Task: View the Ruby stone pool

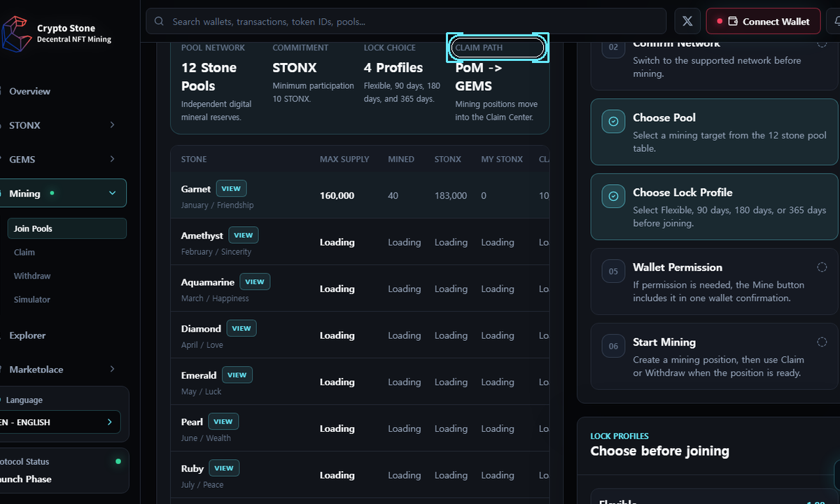Action: (224, 468)
